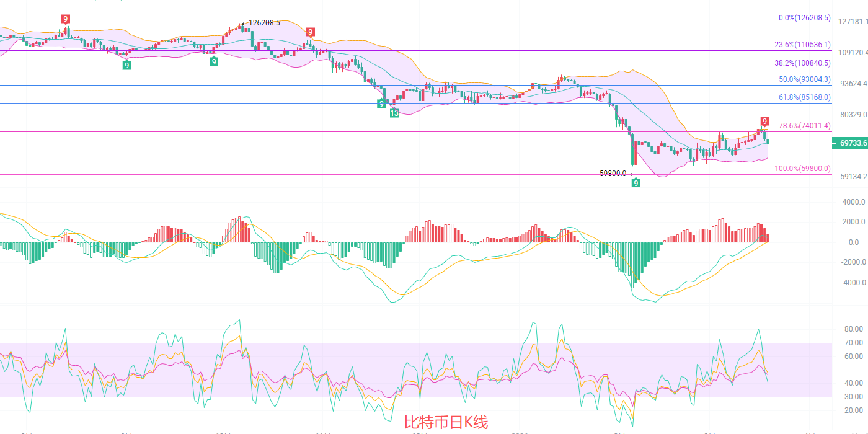Click the -4000.0 value on the MACD axis

(x=850, y=283)
